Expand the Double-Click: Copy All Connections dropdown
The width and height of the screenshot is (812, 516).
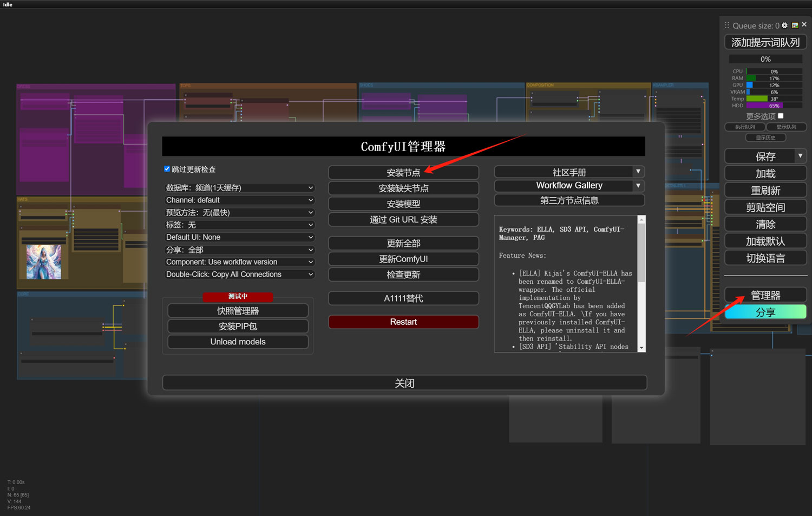pyautogui.click(x=239, y=275)
